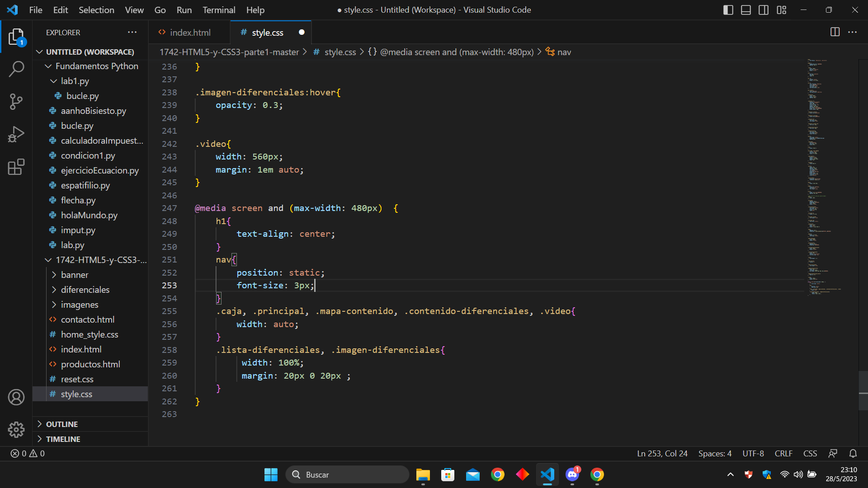The width and height of the screenshot is (868, 488).
Task: Click Ln 253, Col 24 status item
Action: pos(662,453)
